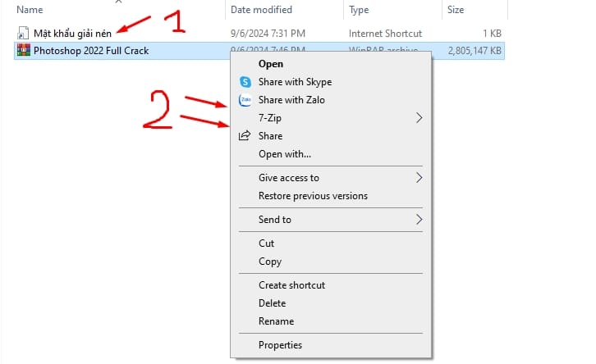Click the Zalo icon in context menu

[x=245, y=100]
